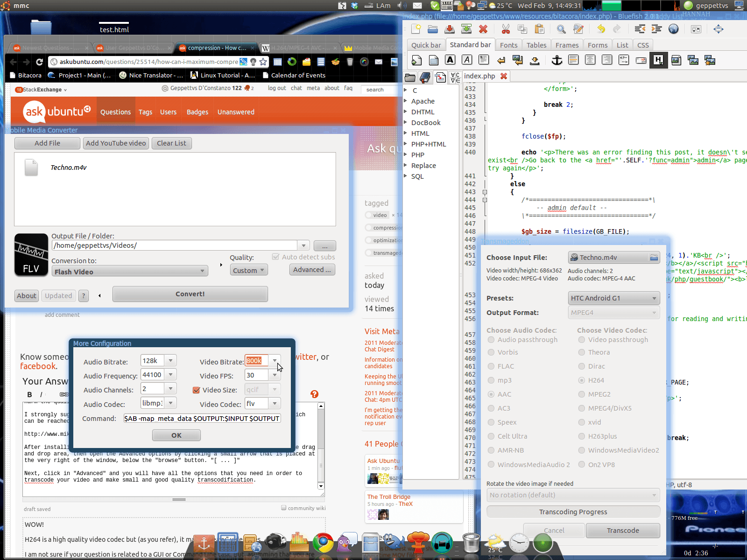Select H264 video codec radio

582,380
